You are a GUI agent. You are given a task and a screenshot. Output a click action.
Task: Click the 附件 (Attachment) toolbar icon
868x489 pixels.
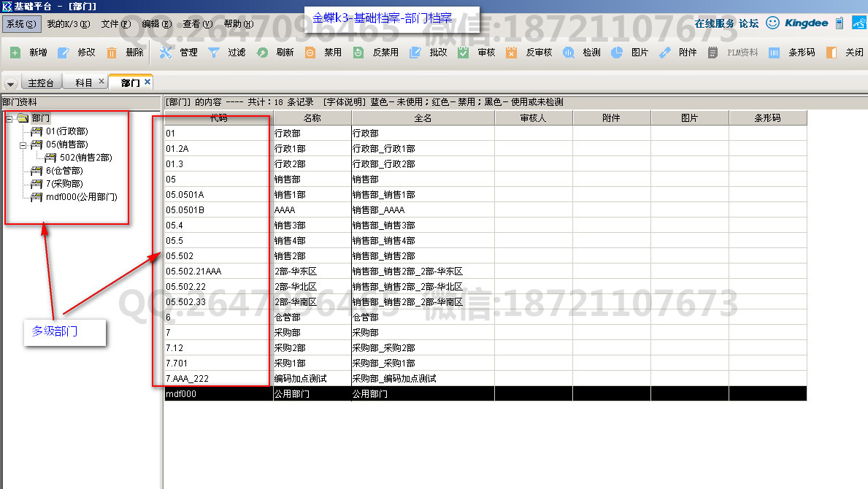point(664,53)
